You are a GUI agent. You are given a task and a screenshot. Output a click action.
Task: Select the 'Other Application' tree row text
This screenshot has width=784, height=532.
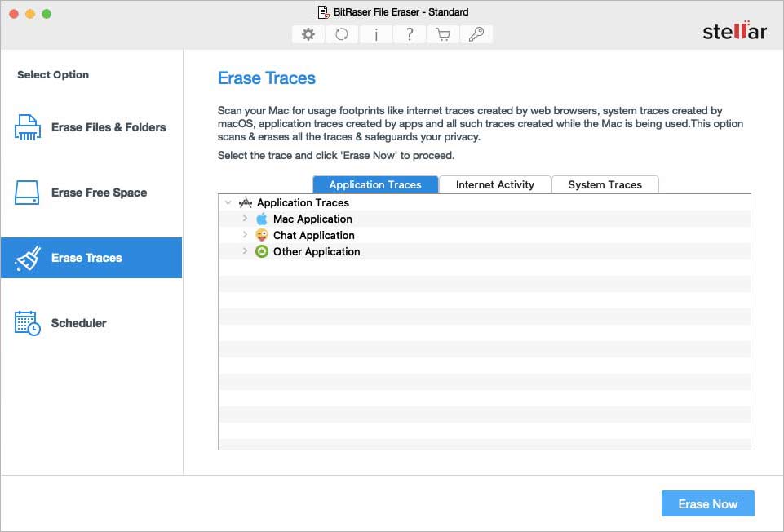(317, 251)
